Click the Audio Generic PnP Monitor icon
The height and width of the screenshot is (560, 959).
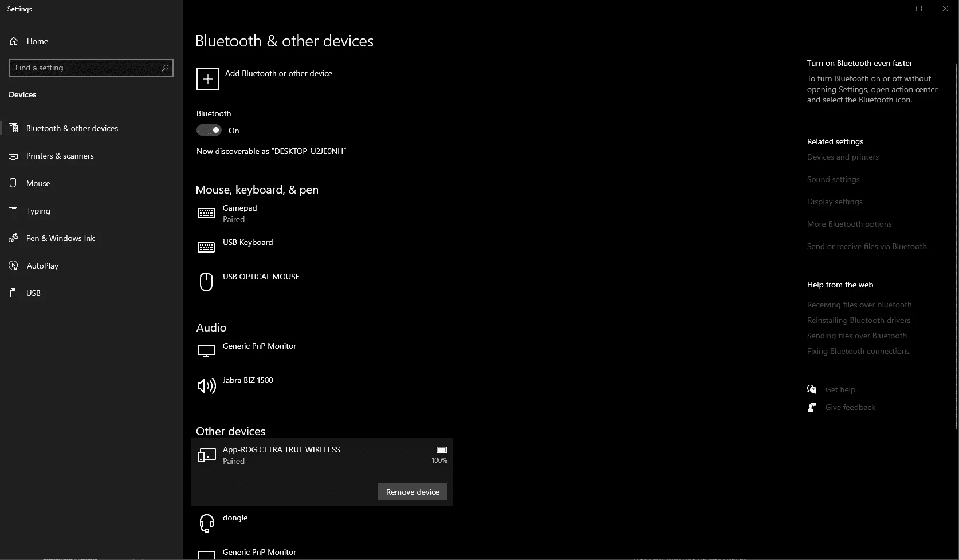pyautogui.click(x=206, y=351)
